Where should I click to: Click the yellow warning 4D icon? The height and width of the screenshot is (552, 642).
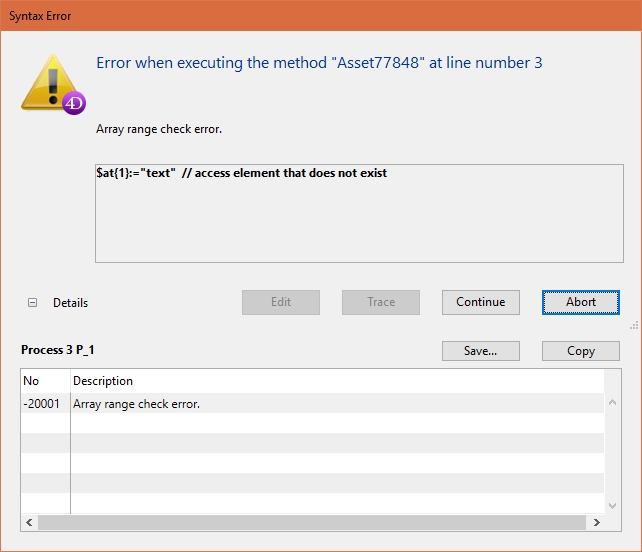point(54,84)
